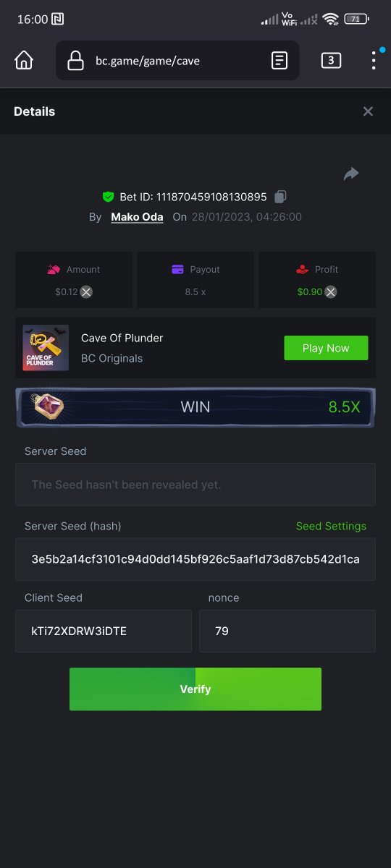391x868 pixels.
Task: Select the Server Seed hash field
Action: [195, 559]
